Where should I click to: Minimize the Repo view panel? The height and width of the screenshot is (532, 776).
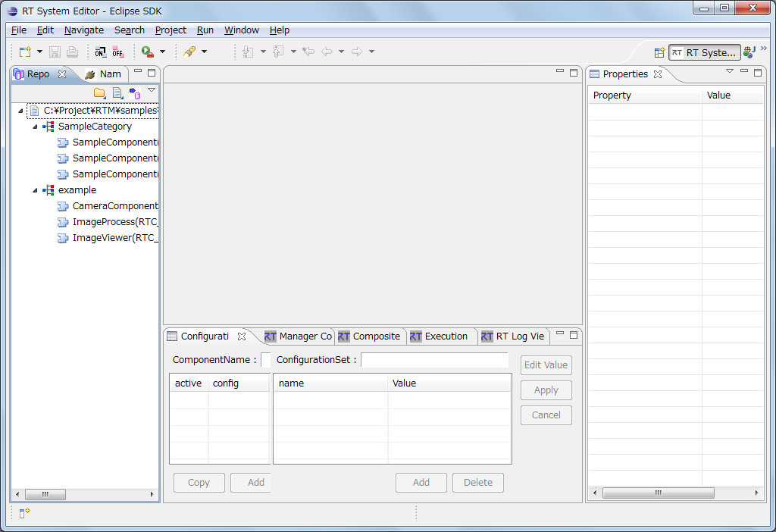[x=138, y=72]
